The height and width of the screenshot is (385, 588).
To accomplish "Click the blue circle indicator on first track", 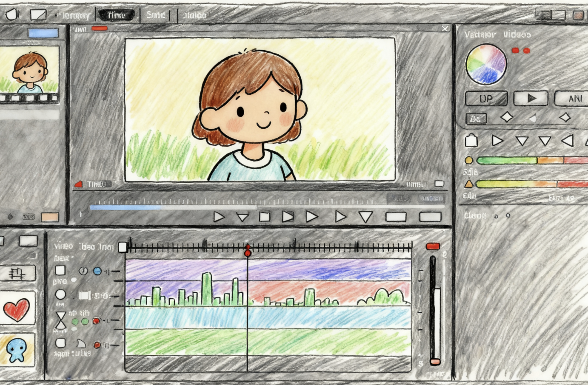I will 97,271.
